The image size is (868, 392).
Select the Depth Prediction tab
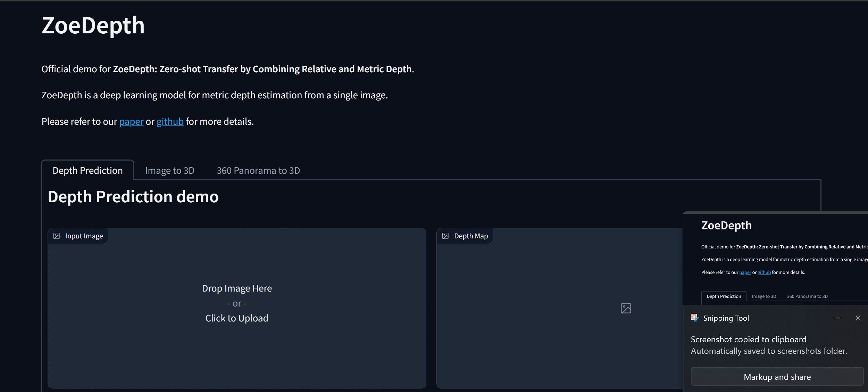[x=87, y=170]
